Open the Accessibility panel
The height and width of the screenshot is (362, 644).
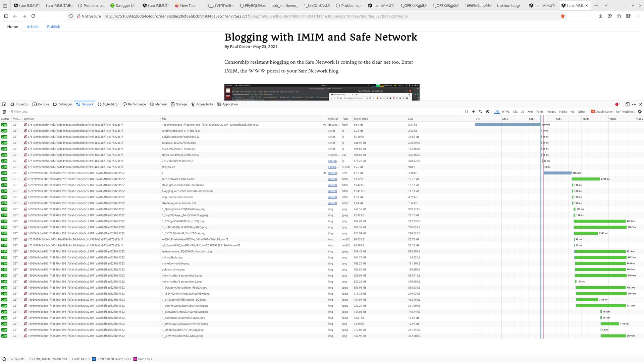point(202,104)
